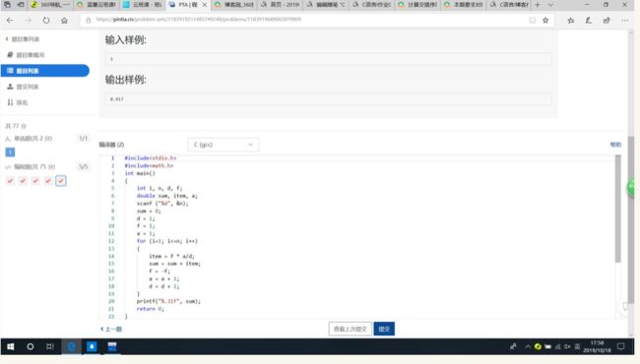This screenshot has width=640, height=364.
Task: Switch to the 首页 - 2019 tab
Action: tap(281, 5)
